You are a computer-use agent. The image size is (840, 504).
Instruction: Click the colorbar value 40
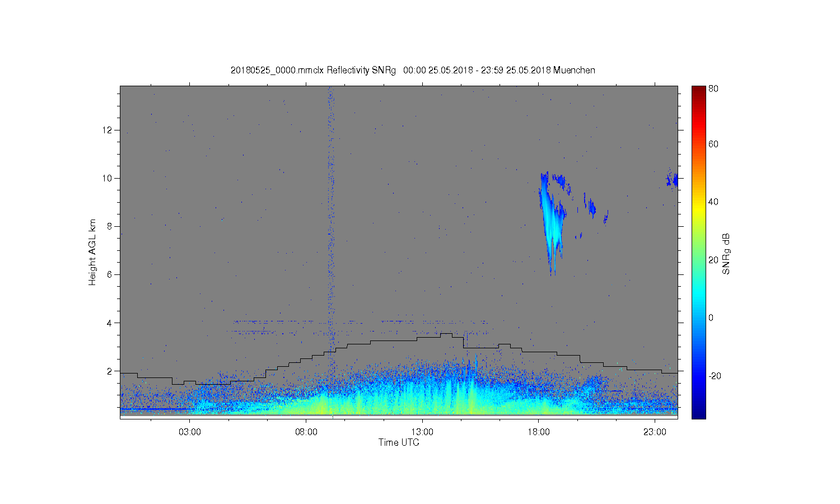click(713, 202)
